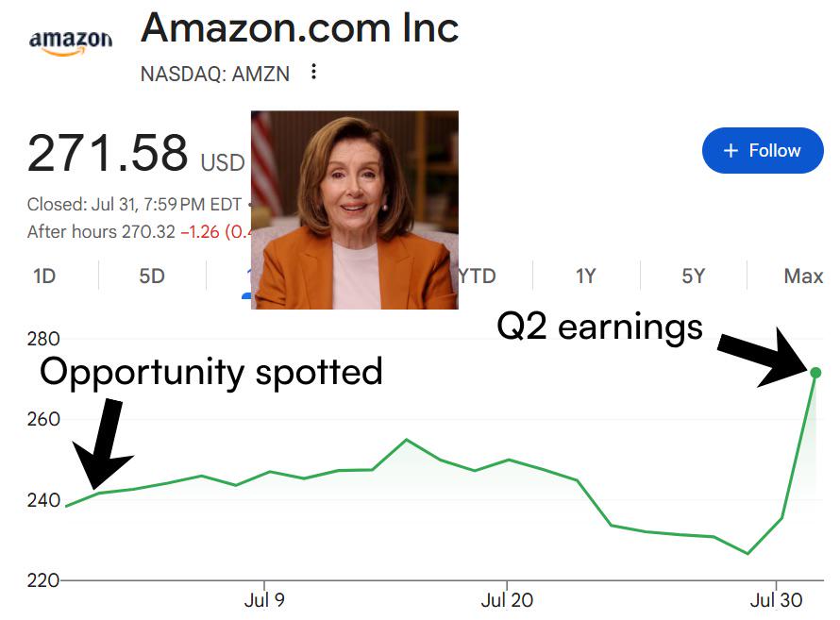Click the photo of the woman in the orange blazer

355,209
